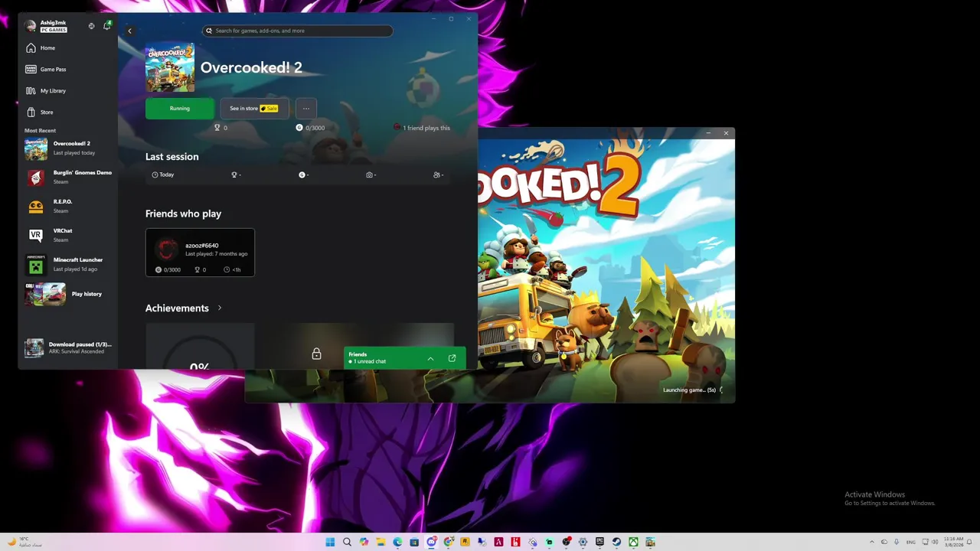Screen dimensions: 980x551
Task: Click the search box for games and add-ons
Action: click(298, 31)
